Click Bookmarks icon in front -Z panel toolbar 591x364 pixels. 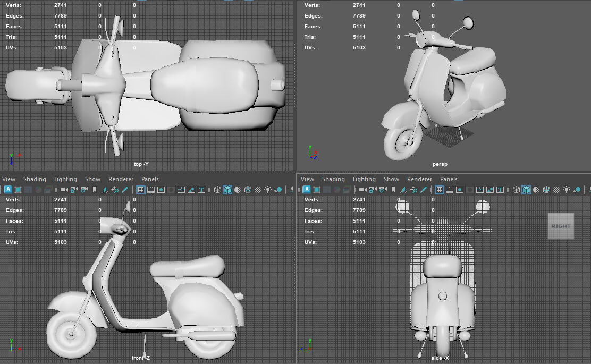[94, 190]
